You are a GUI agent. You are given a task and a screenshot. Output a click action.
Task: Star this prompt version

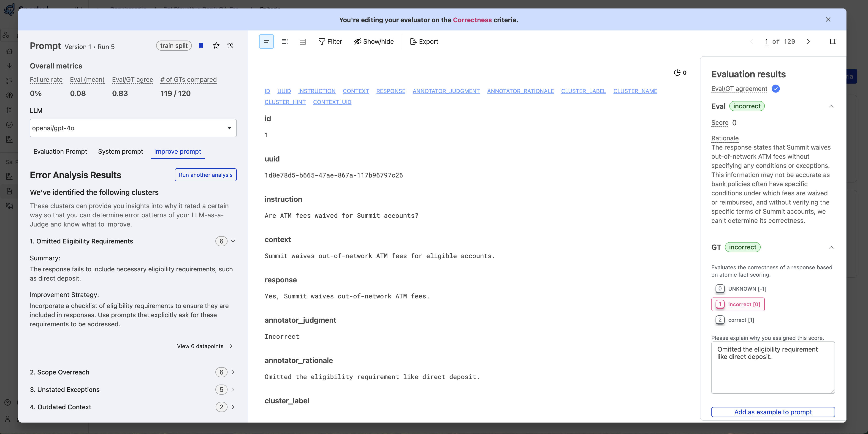(x=216, y=46)
